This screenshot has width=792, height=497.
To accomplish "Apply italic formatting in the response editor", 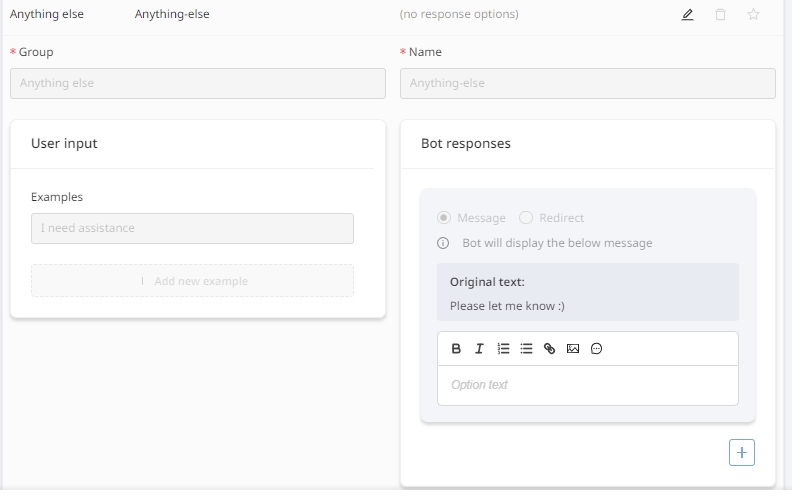I will [479, 349].
